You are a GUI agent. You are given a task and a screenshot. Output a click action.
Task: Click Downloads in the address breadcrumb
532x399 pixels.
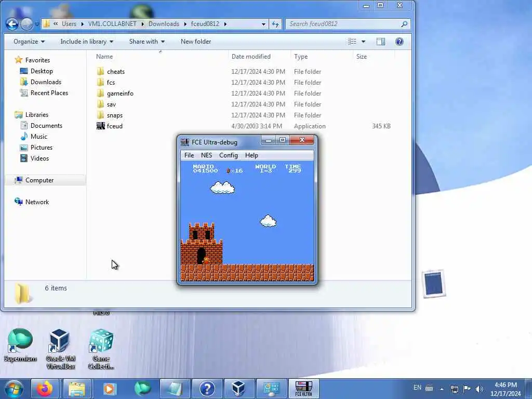click(164, 24)
